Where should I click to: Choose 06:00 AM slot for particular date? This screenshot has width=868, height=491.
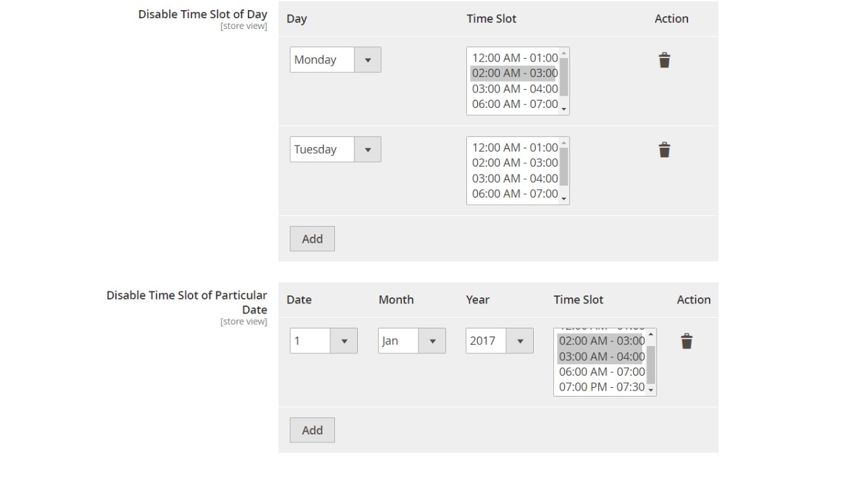click(x=601, y=372)
